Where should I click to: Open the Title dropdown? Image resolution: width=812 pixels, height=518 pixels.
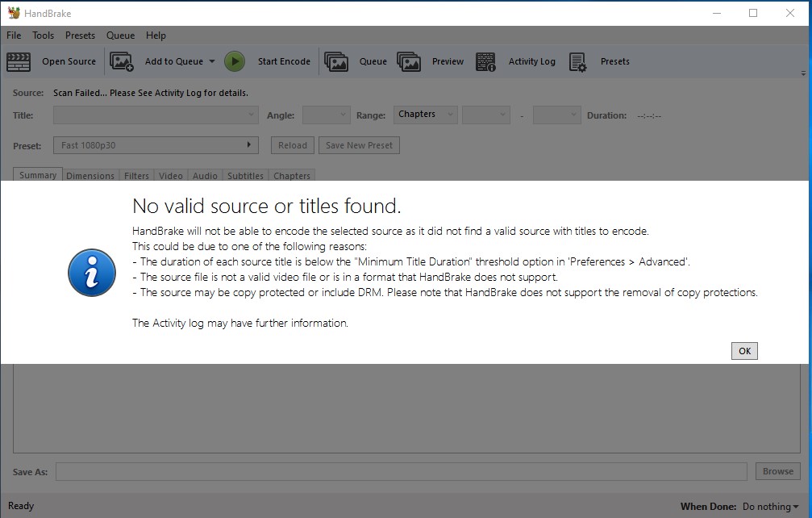point(156,115)
